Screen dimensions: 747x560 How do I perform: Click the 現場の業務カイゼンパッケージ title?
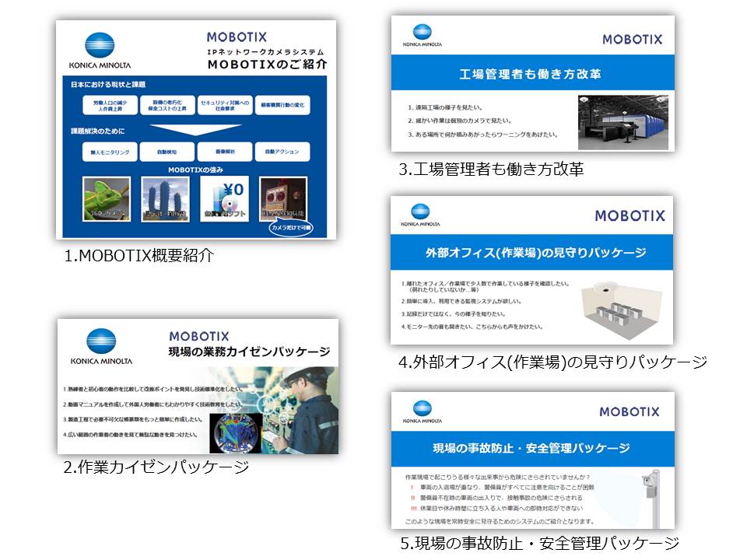coord(249,352)
